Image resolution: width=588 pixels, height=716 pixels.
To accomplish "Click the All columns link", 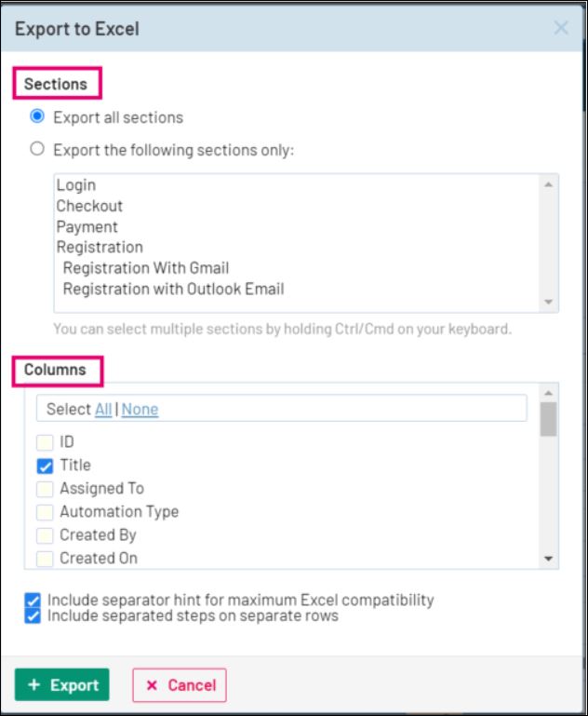I will [x=103, y=410].
